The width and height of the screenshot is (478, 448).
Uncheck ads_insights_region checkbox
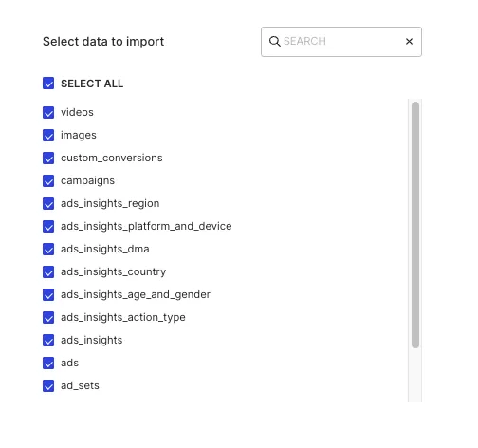click(48, 203)
